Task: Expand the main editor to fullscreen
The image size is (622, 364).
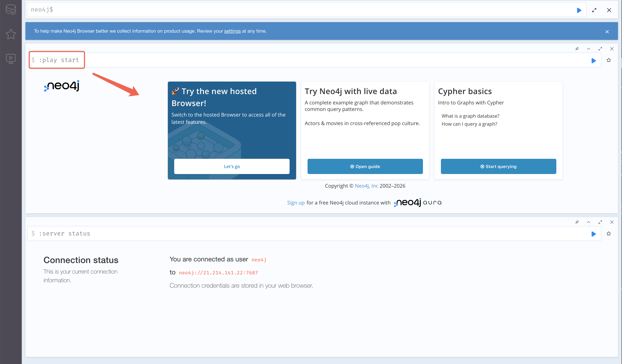Action: pos(594,10)
